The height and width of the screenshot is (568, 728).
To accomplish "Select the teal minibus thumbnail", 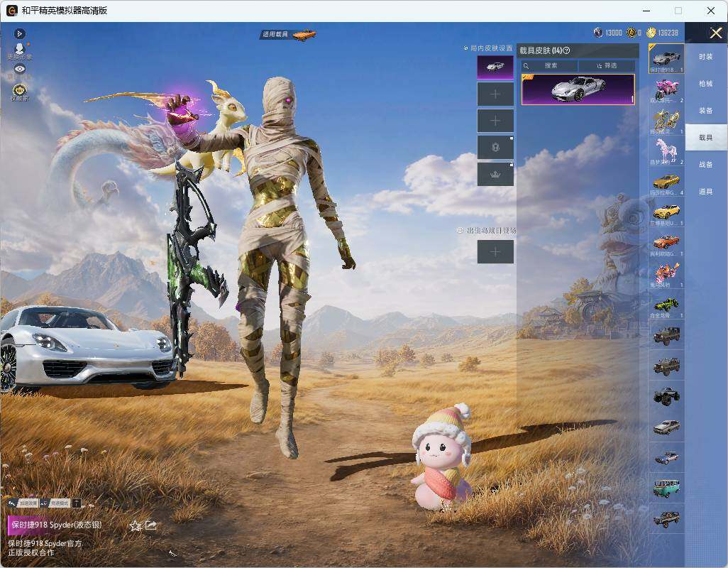I will tap(666, 488).
